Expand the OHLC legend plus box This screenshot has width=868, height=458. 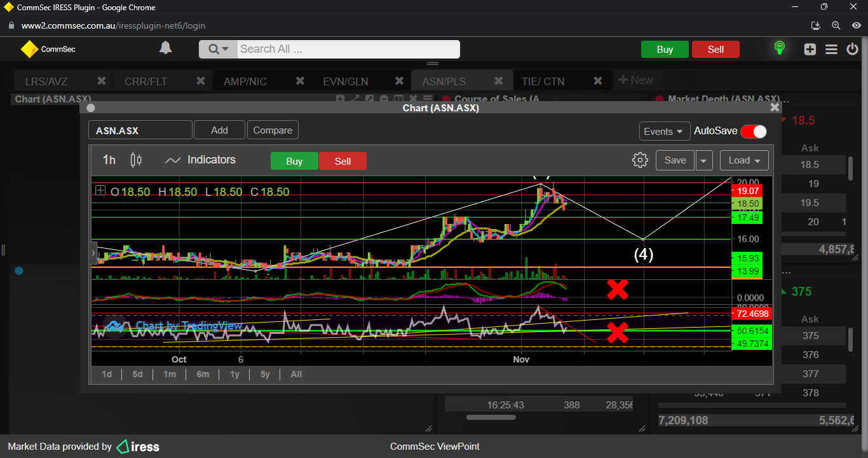pos(100,190)
